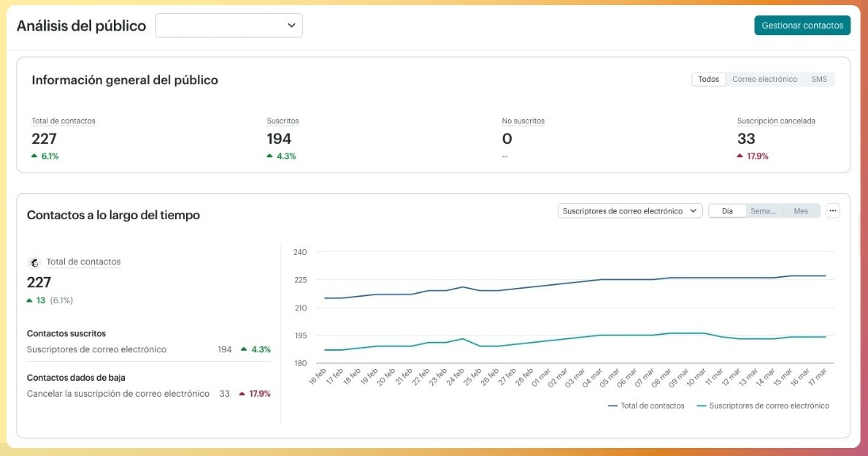Click red arrow beside 17.9% in Contactos dados de baja
Viewport: 868px width, 456px height.
point(242,394)
